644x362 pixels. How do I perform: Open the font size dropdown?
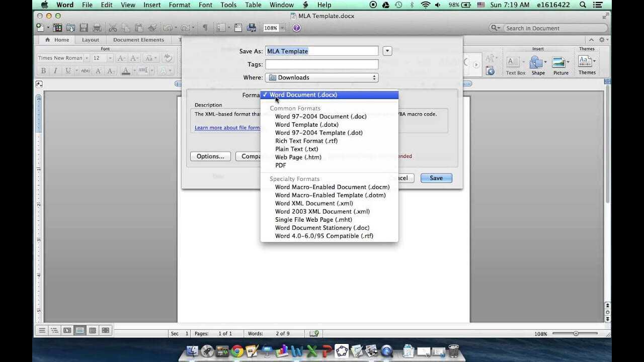110,58
